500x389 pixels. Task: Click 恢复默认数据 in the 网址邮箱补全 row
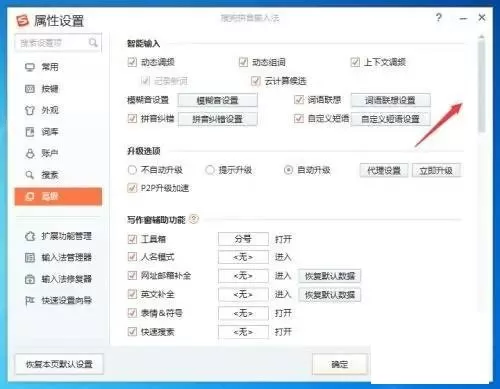click(x=330, y=276)
